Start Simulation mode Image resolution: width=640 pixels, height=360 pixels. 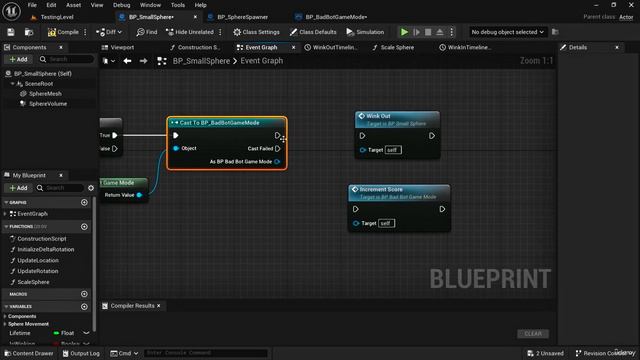pos(365,32)
